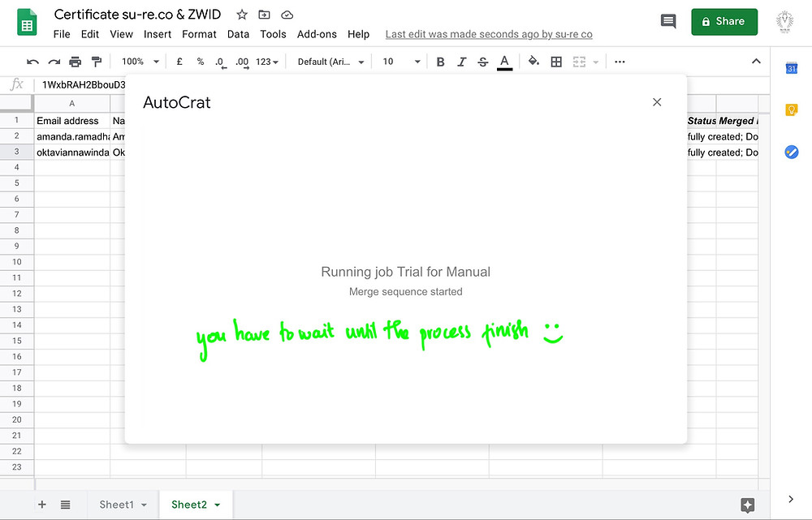The height and width of the screenshot is (520, 812).
Task: Show more toolbar options
Action: (x=620, y=62)
